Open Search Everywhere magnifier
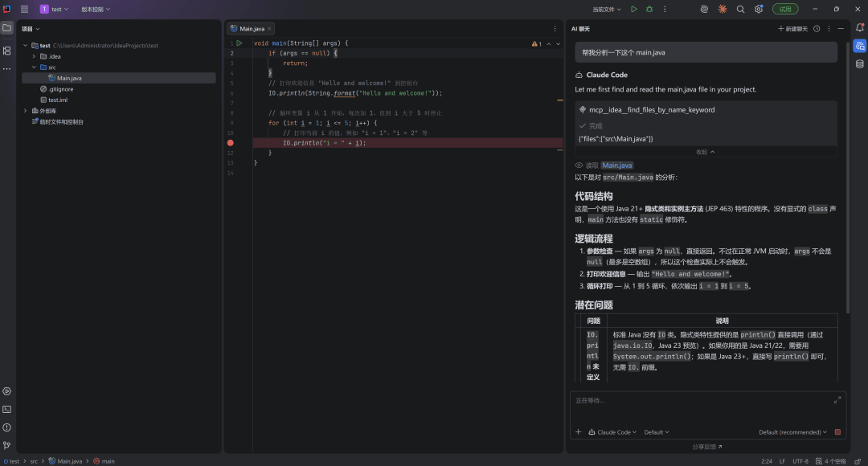 (740, 9)
